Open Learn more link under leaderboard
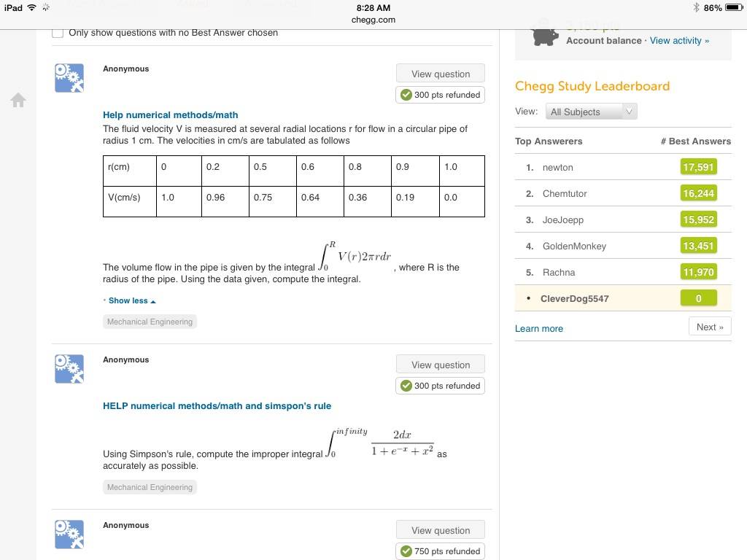 539,329
